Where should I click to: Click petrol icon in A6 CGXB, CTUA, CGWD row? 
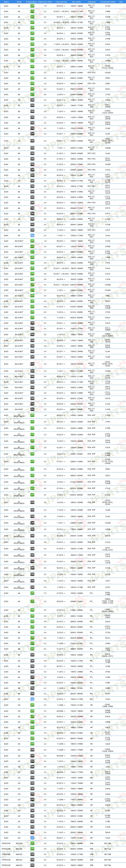(x=32, y=67)
